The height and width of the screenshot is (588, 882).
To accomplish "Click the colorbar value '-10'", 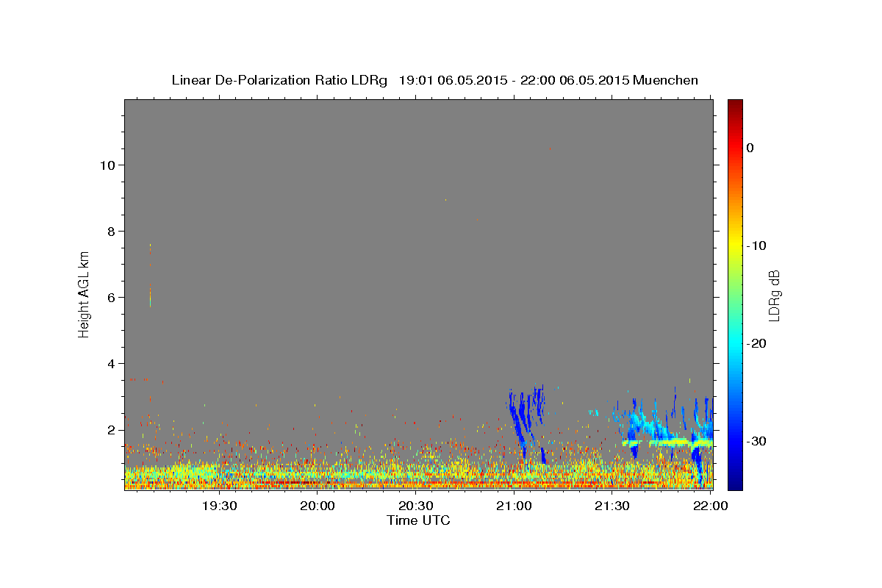I will 756,245.
